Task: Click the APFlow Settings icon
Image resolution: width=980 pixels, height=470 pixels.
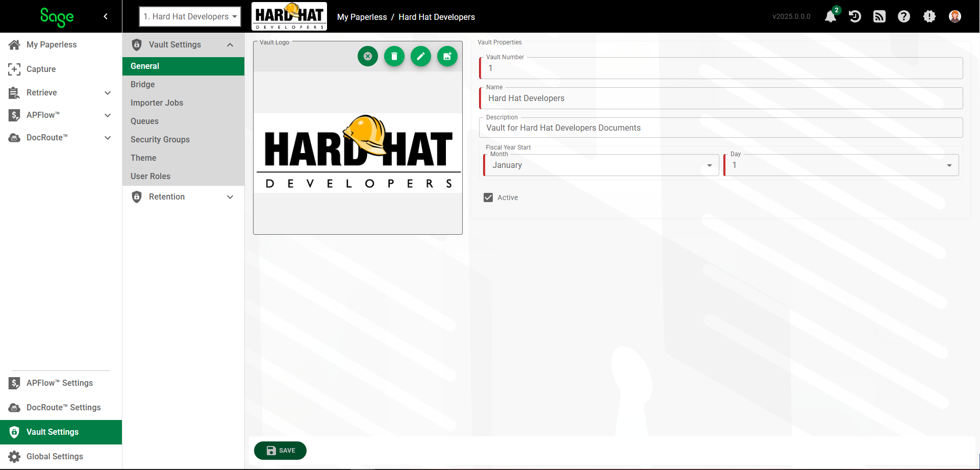Action: (x=14, y=383)
